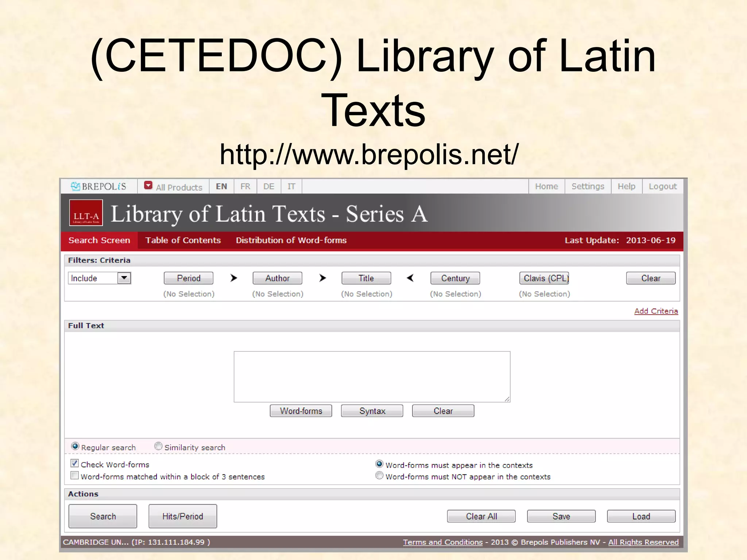Open Help in top navigation
Screen dimensions: 747x560
[x=627, y=186]
